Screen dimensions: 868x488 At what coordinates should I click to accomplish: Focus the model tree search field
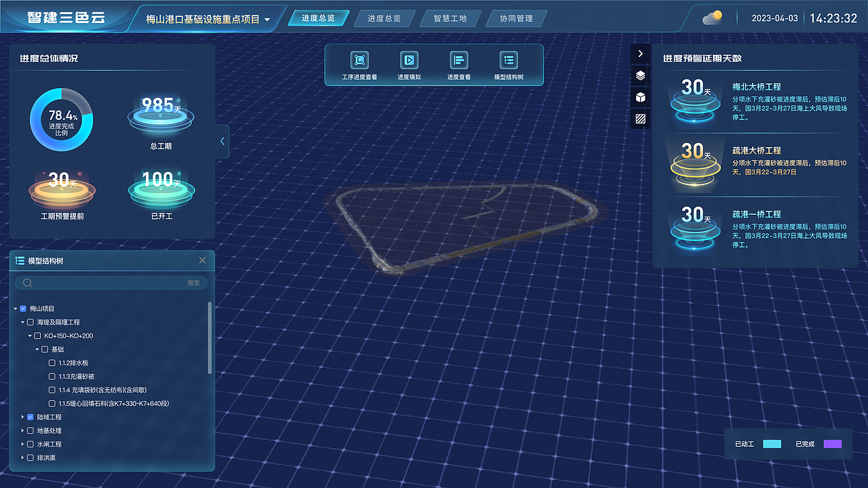pos(112,283)
